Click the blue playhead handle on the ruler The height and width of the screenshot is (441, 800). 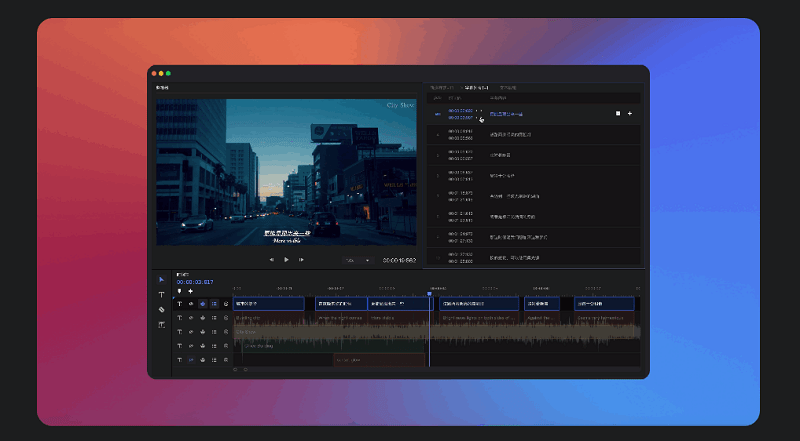click(x=430, y=293)
